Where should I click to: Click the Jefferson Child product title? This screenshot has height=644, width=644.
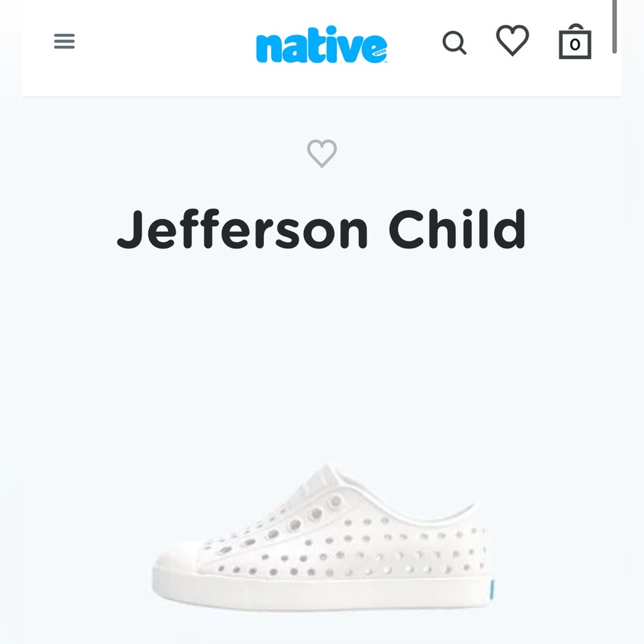coord(322,230)
